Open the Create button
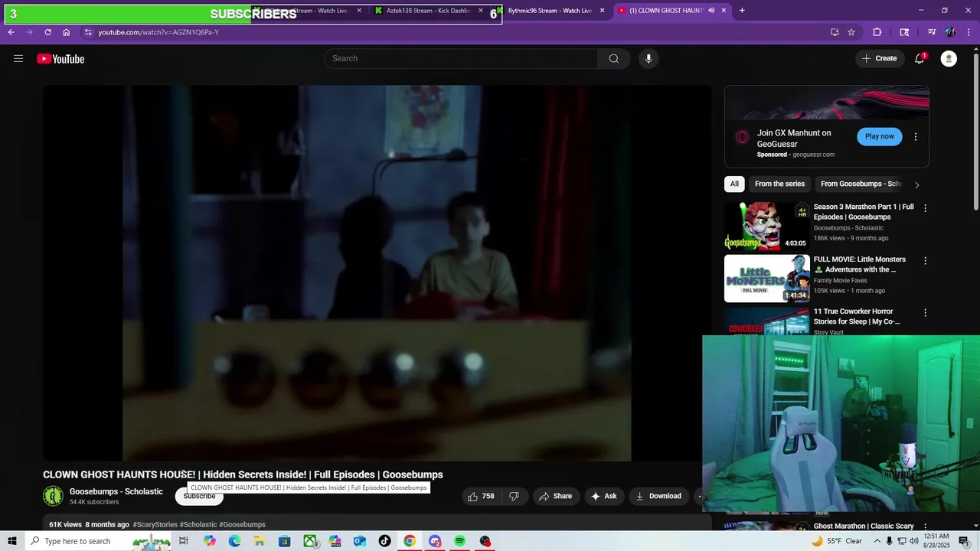 click(880, 59)
